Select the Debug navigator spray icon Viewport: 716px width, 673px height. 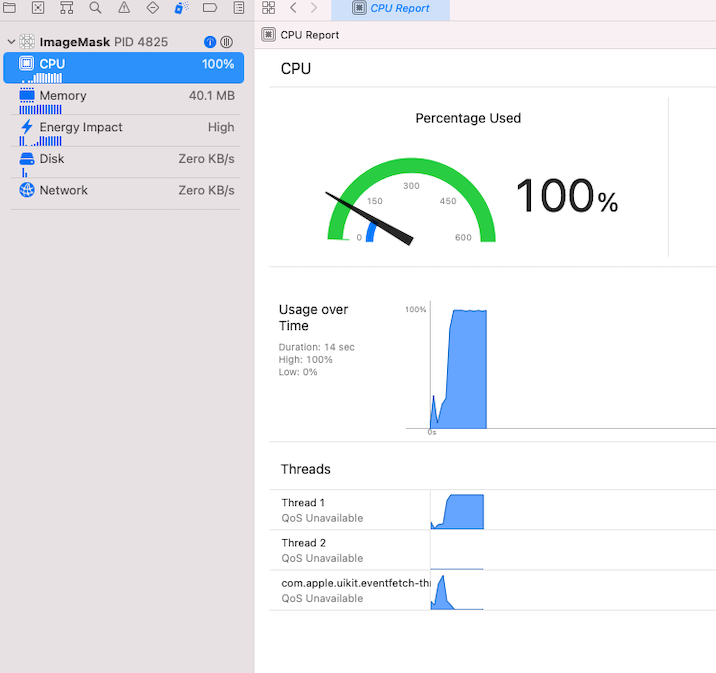coord(181,7)
